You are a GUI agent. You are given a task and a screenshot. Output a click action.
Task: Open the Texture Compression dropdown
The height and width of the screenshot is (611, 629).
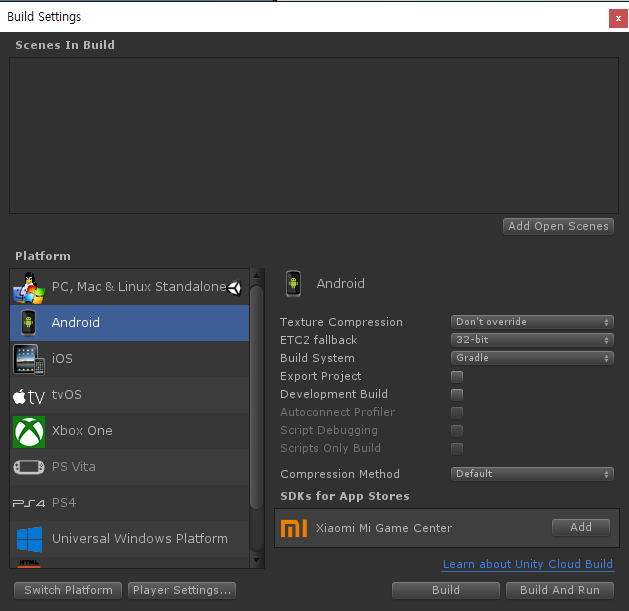pos(532,322)
